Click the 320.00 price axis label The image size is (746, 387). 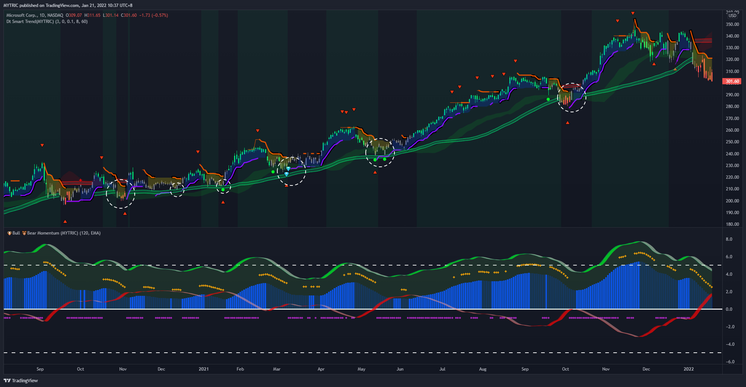point(732,60)
